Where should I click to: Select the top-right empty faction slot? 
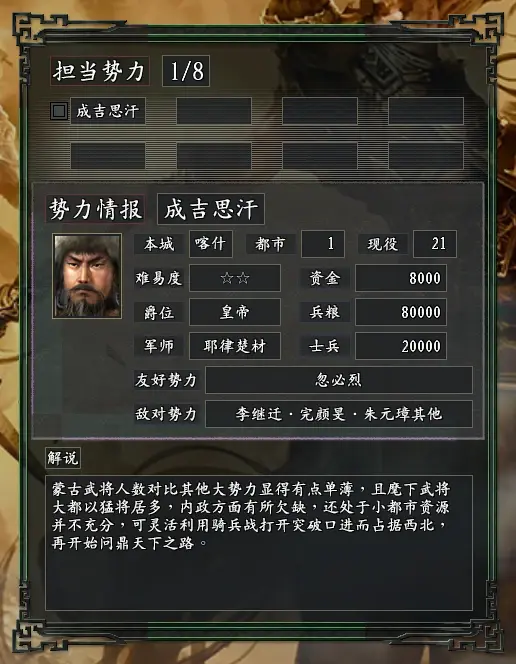(x=426, y=111)
